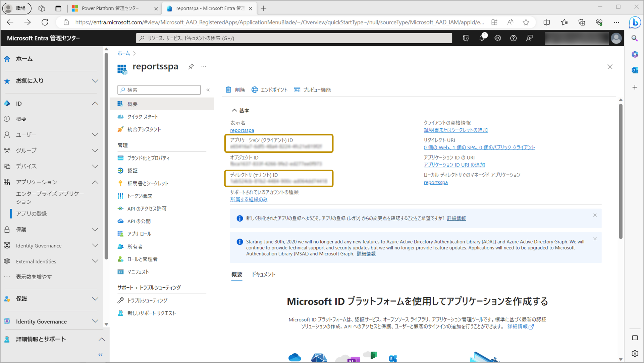Click the resource menu 検索 box
This screenshot has width=644, height=363.
tap(159, 90)
